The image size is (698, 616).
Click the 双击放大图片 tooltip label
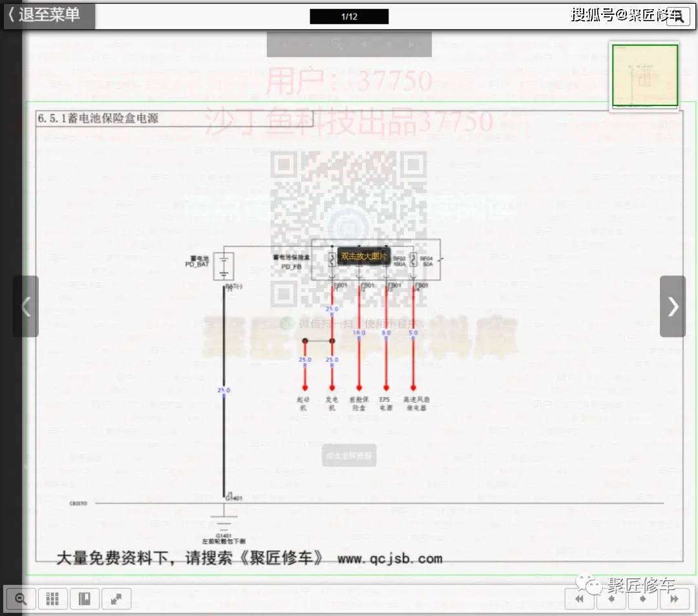[364, 256]
